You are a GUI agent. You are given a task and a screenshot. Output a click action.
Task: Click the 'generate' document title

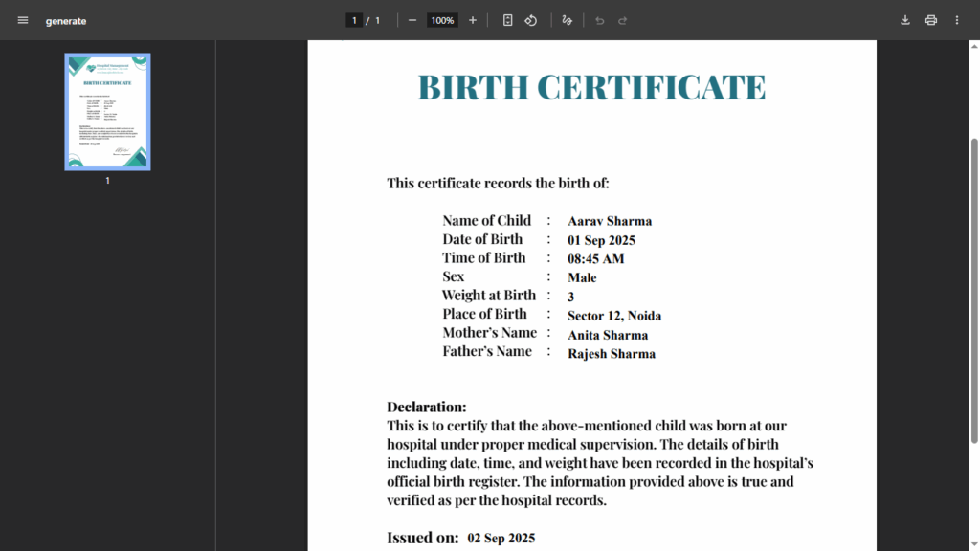click(x=66, y=21)
